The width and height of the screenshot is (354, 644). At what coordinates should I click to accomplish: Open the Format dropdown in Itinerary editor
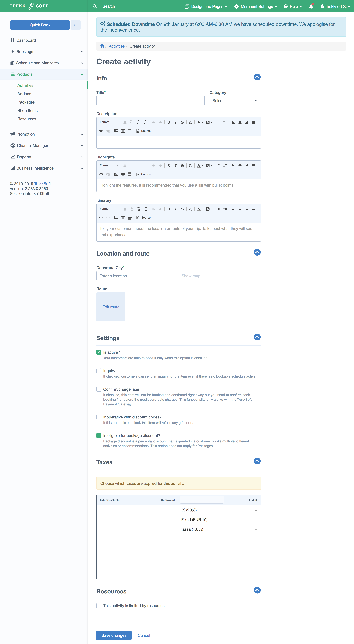(109, 209)
